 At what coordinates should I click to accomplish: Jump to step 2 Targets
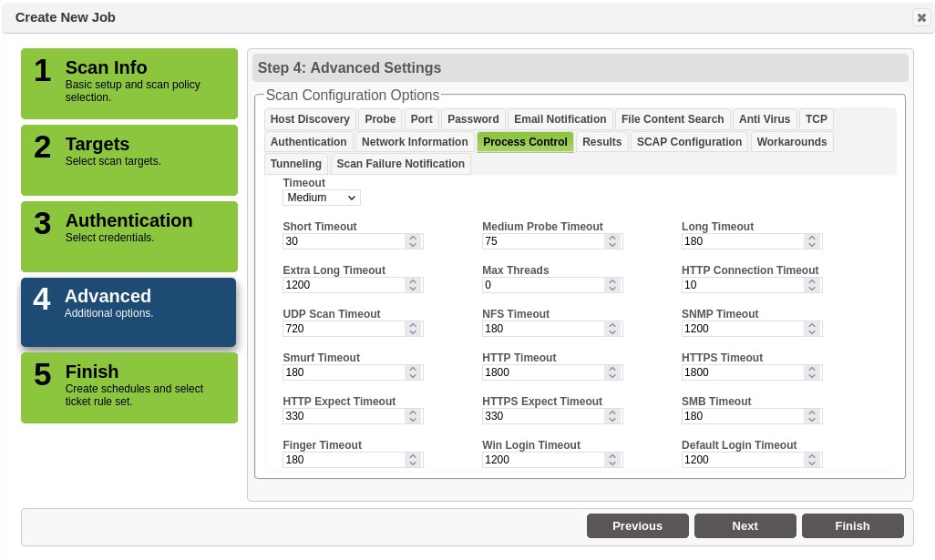[129, 160]
